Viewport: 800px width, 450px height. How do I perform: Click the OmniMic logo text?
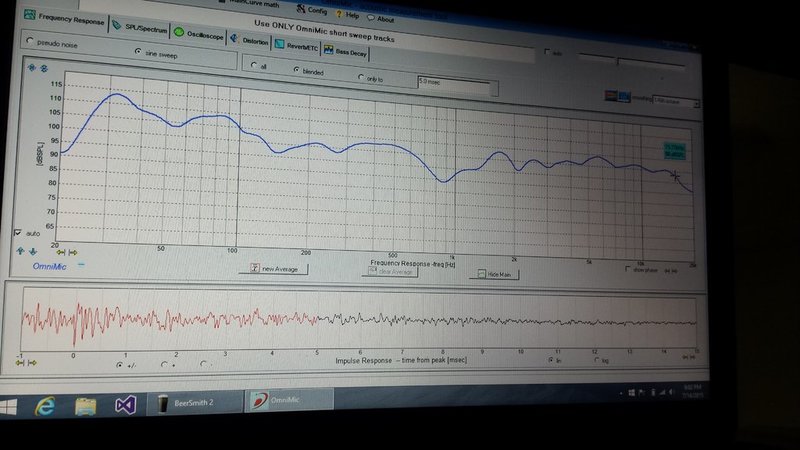click(49, 266)
